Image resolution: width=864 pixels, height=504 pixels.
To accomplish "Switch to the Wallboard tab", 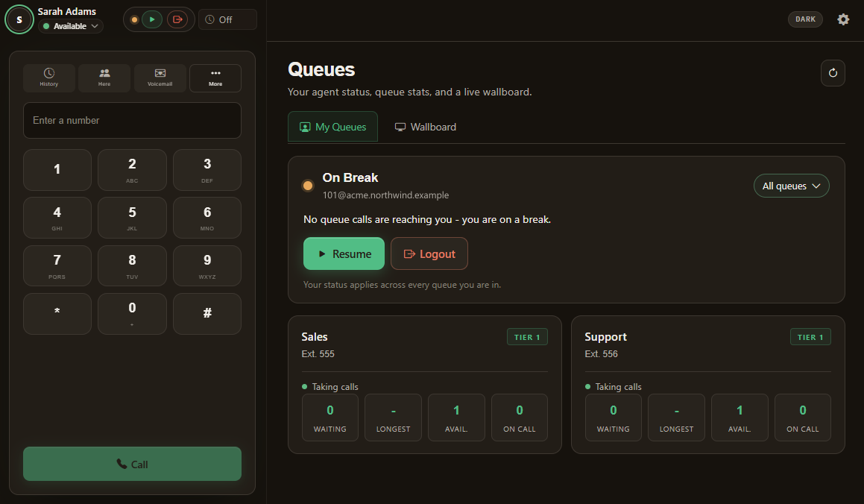I will 426,127.
